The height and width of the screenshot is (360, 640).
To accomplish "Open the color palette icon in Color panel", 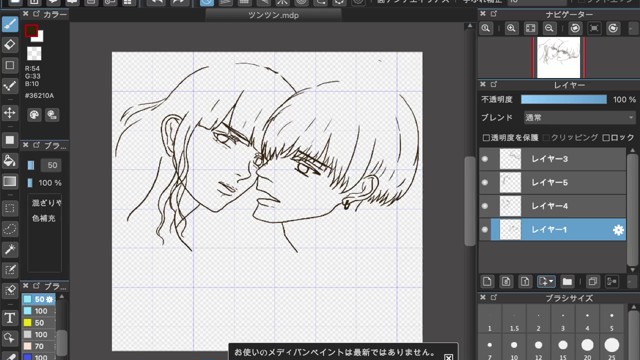I will pos(34,115).
